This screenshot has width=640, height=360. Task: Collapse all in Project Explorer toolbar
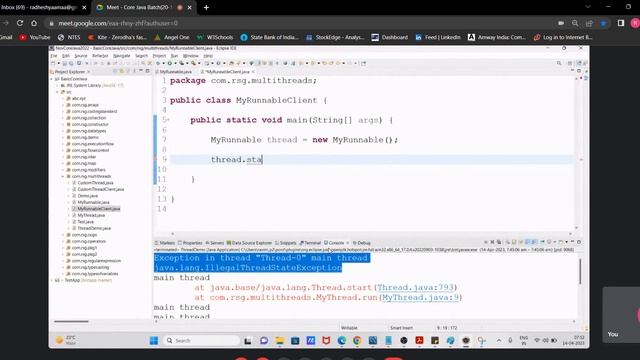(115, 71)
